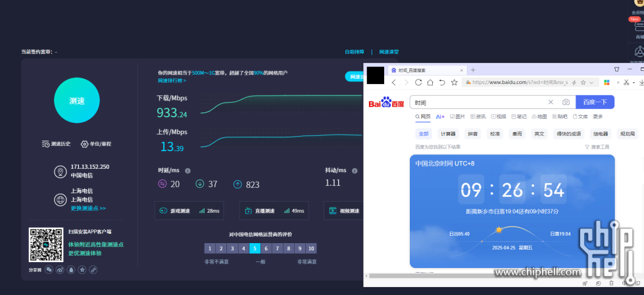
Task: Run 视频测速 video speed test
Action: click(x=344, y=211)
